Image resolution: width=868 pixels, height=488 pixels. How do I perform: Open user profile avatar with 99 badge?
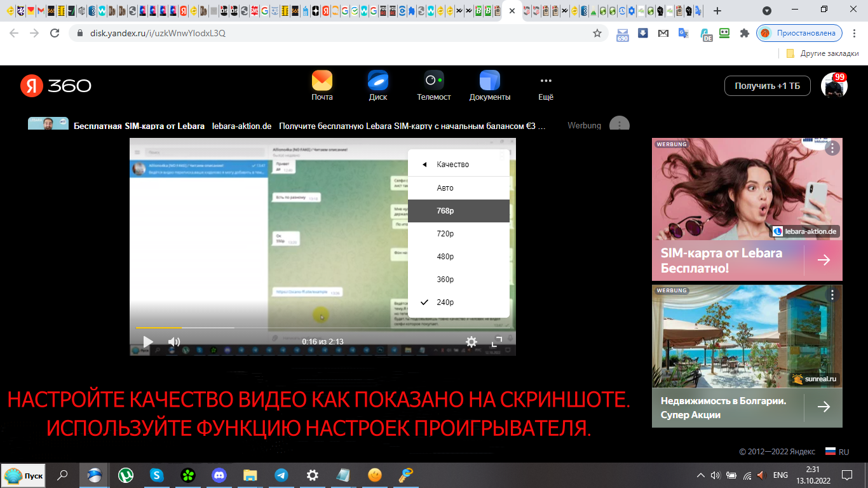834,86
